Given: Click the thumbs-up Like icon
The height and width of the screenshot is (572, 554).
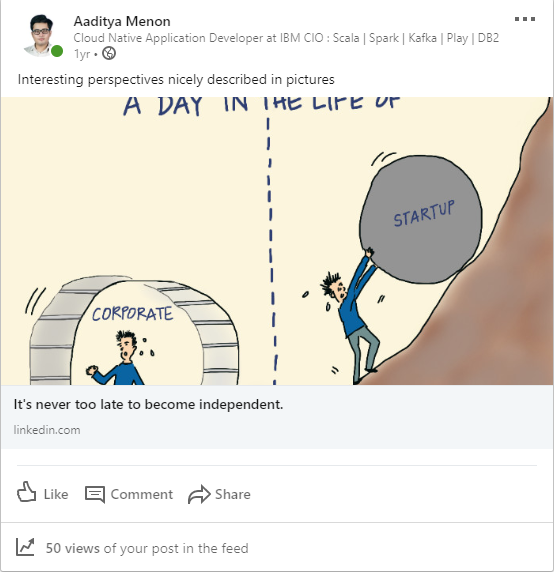Looking at the screenshot, I should (27, 492).
